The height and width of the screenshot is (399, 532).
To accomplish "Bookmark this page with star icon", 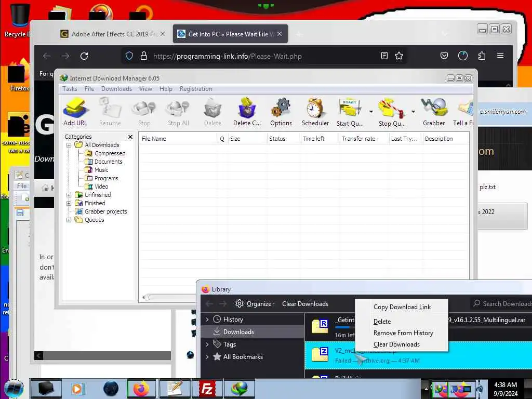I will point(399,56).
